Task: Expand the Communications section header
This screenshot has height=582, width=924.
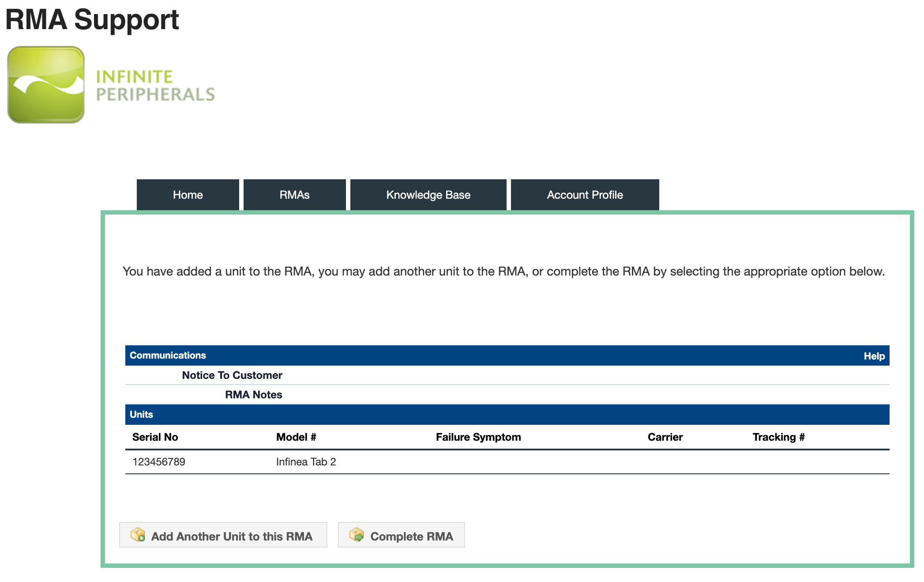Action: point(168,355)
